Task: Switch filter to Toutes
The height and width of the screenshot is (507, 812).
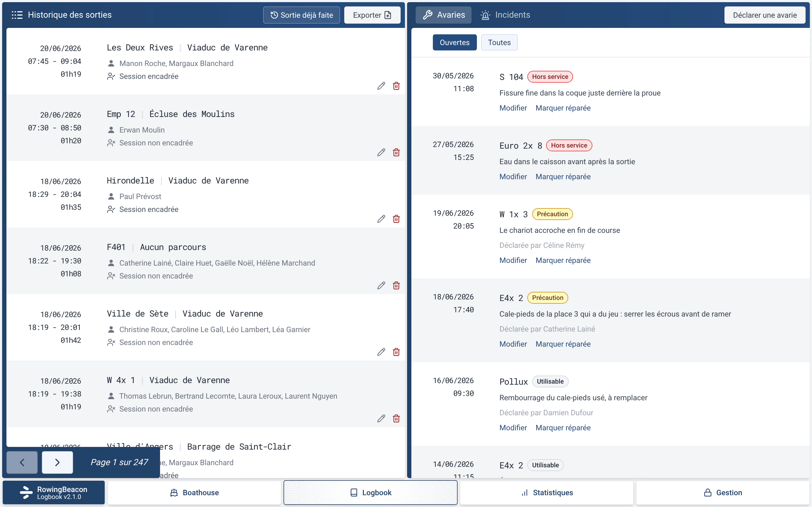Action: pos(499,43)
